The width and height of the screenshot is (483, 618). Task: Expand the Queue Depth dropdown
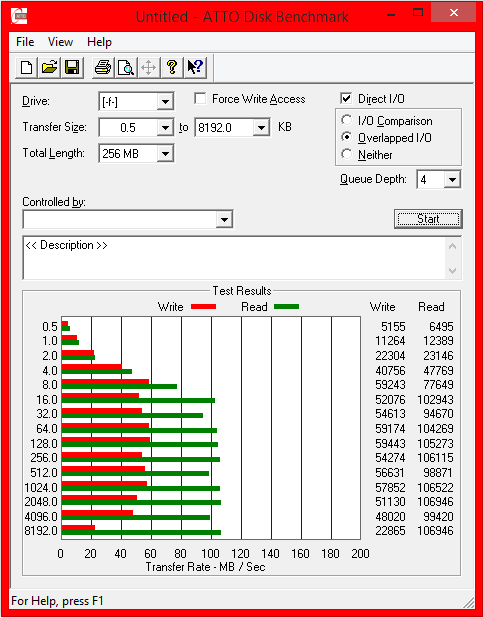pyautogui.click(x=452, y=180)
